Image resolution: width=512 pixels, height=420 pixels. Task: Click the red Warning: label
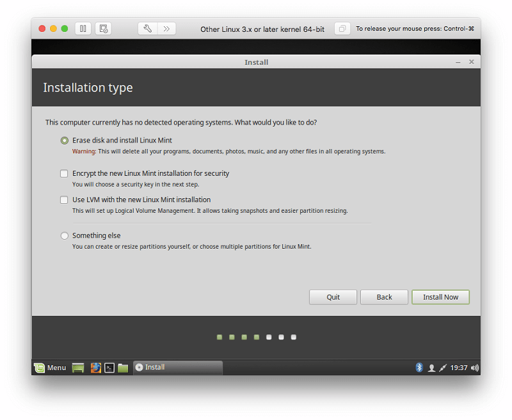point(84,152)
